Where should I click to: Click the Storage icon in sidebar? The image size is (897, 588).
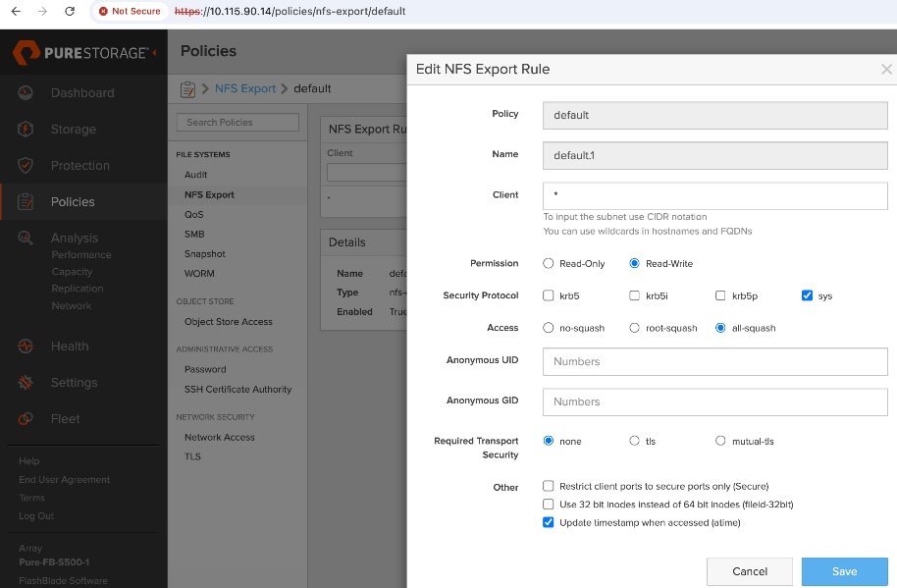pos(26,129)
